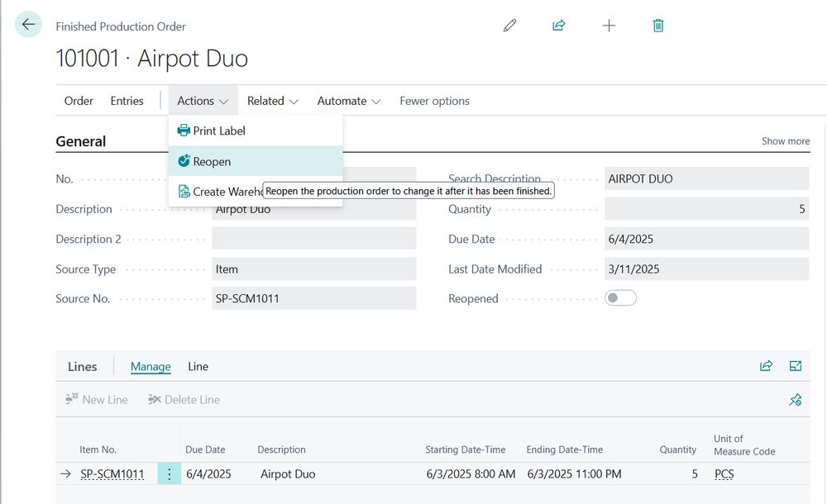Open the row options three-dot menu

(170, 474)
